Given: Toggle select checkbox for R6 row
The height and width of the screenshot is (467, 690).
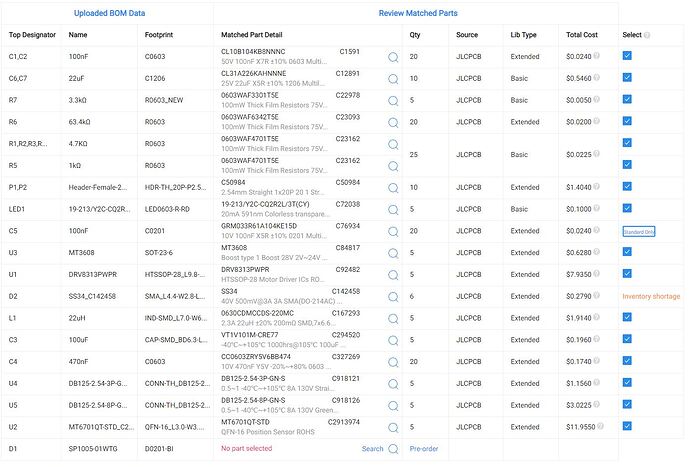Looking at the screenshot, I should [627, 121].
